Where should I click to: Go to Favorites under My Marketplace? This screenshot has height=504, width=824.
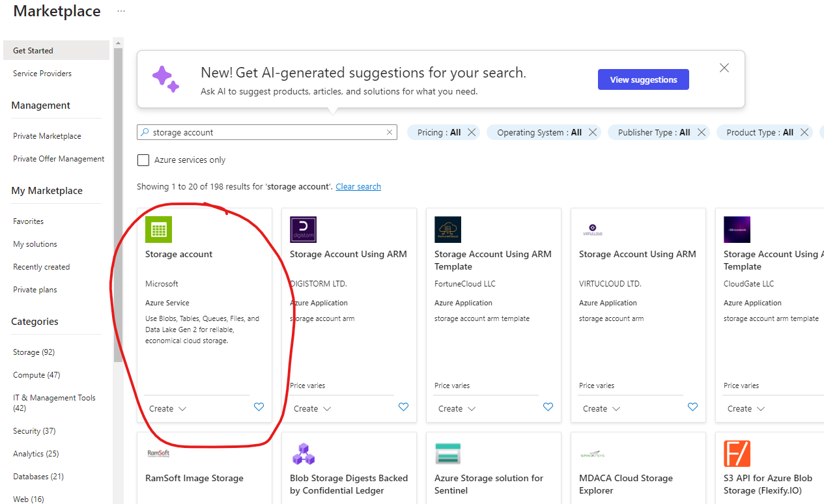[28, 221]
